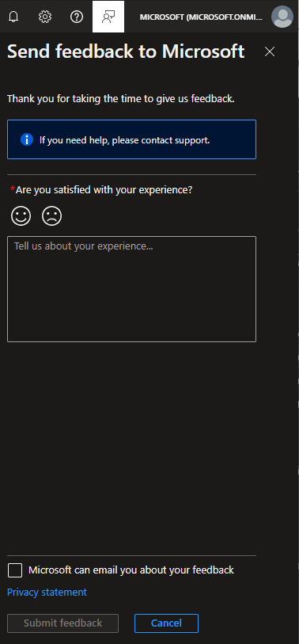This screenshot has height=644, width=299.
Task: Click the blue info icon in banner
Action: 27,139
